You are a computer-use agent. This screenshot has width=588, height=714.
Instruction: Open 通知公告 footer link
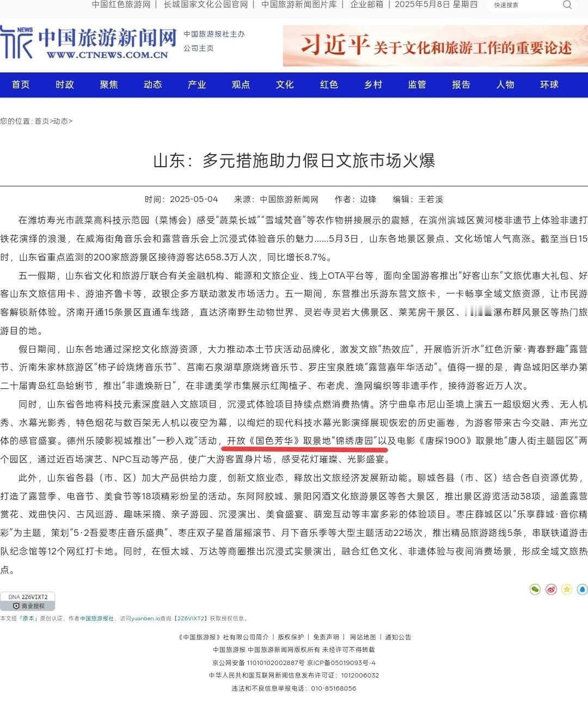click(x=398, y=637)
